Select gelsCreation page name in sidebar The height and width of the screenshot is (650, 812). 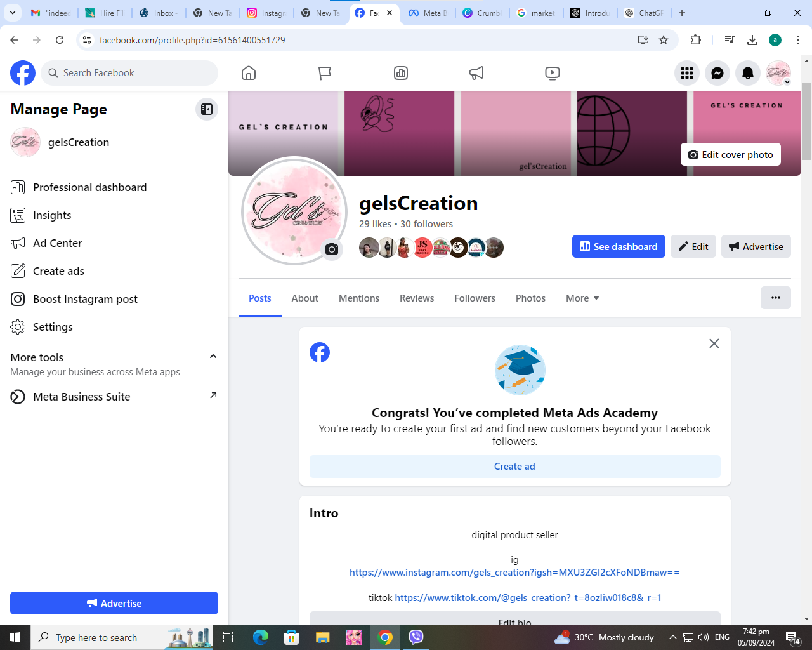(79, 142)
